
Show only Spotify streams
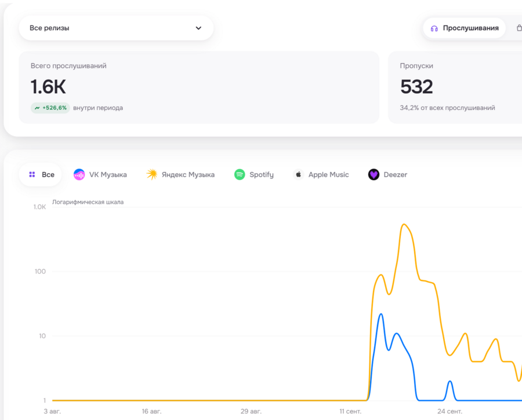tap(253, 174)
